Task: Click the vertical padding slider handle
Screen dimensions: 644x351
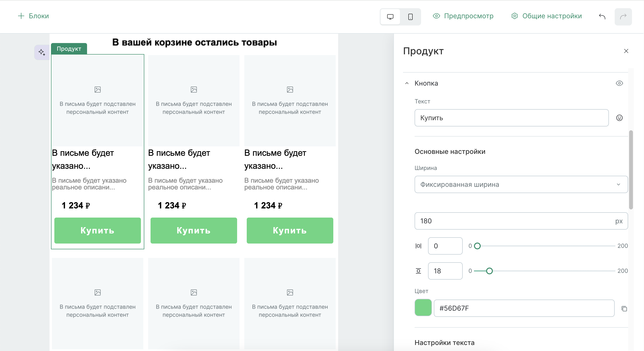Action: point(489,271)
